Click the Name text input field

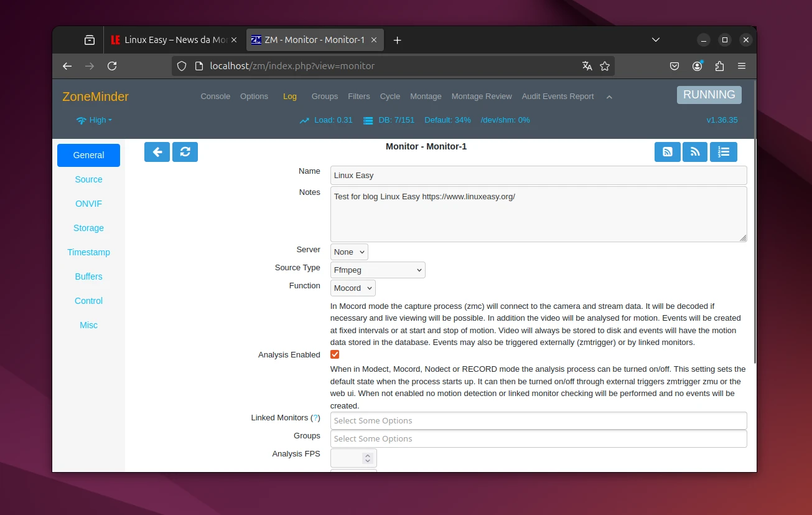(x=538, y=176)
